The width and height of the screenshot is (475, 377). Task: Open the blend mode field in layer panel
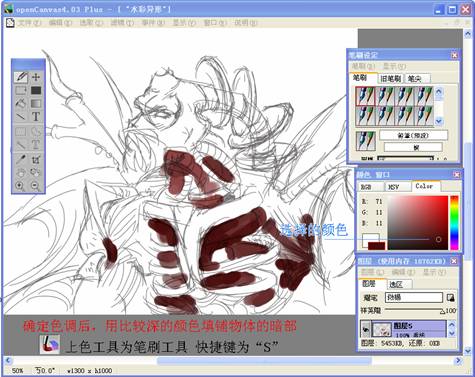(414, 297)
